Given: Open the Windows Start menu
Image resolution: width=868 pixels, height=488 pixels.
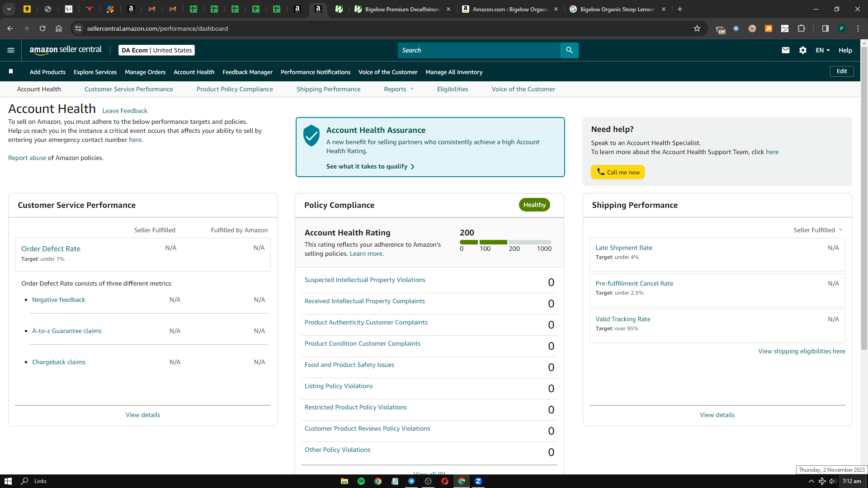Looking at the screenshot, I should click(8, 481).
